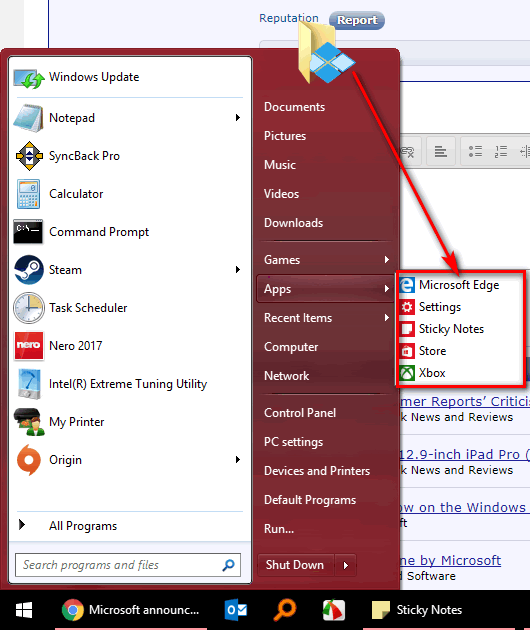Open the Windows Update icon
The width and height of the screenshot is (530, 630).
click(x=28, y=78)
